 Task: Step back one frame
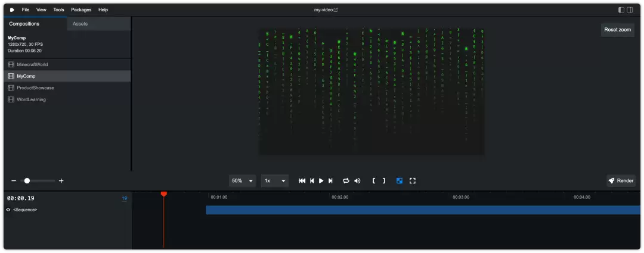click(312, 181)
